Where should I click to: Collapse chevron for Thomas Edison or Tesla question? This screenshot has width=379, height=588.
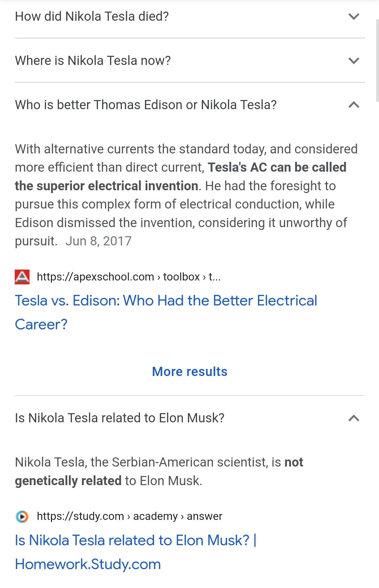[x=354, y=105]
